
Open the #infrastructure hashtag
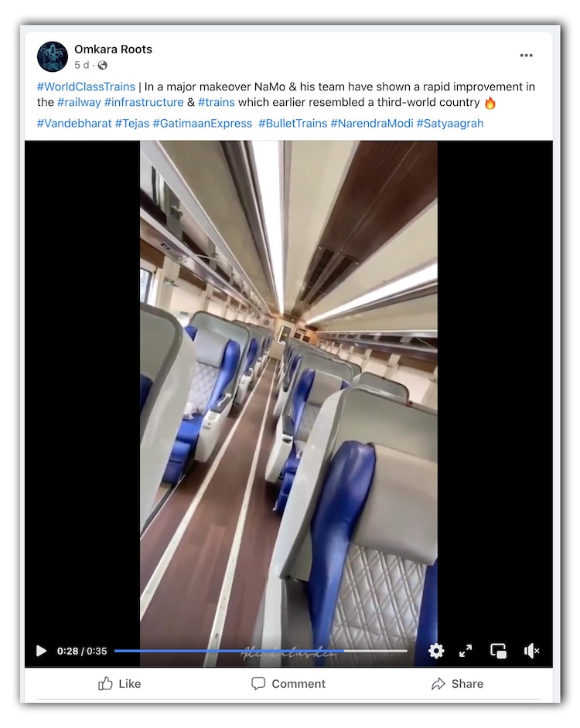coord(144,102)
